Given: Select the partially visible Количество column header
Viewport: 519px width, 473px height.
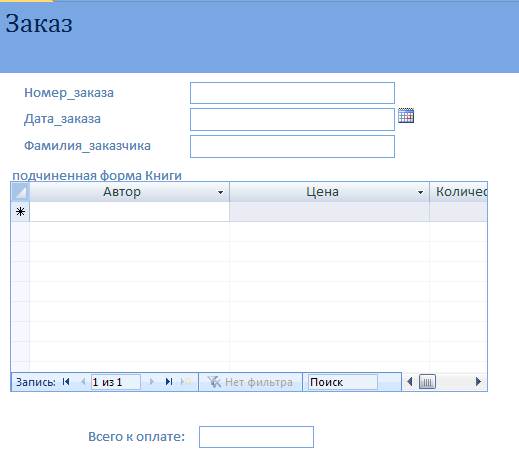Looking at the screenshot, I should point(459,192).
